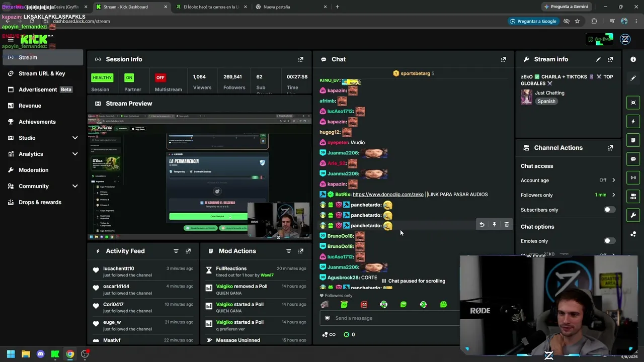
Task: Expand the Community sidebar menu
Action: tap(75, 186)
